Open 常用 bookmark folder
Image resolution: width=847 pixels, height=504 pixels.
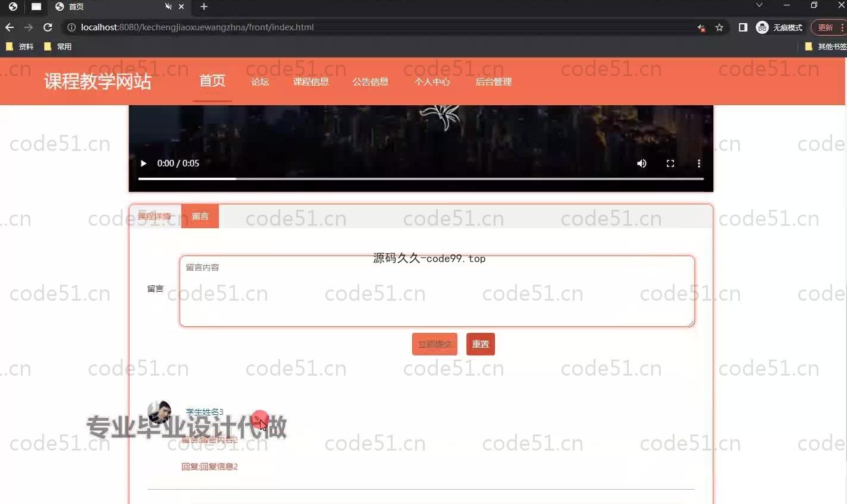58,46
